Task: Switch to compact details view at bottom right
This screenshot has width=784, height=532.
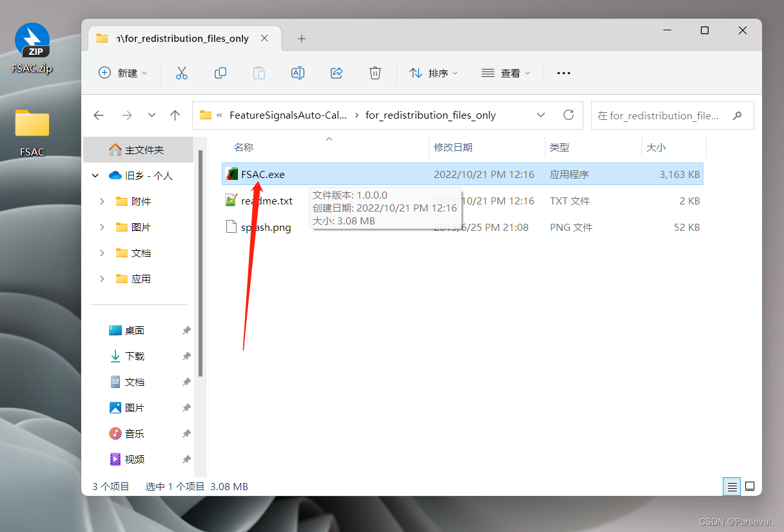Action: click(731, 486)
